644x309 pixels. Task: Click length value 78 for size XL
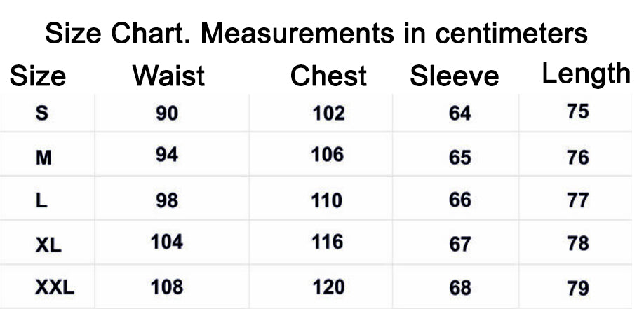click(578, 243)
